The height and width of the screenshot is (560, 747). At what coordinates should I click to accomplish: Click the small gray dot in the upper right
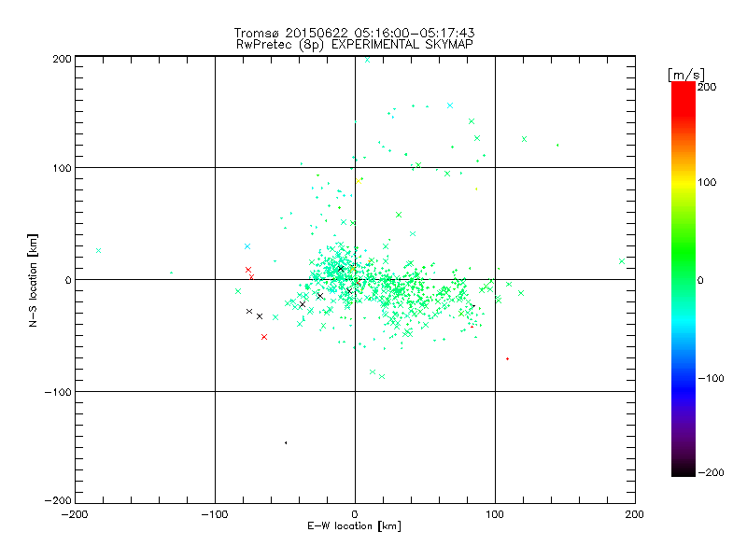tap(557, 145)
